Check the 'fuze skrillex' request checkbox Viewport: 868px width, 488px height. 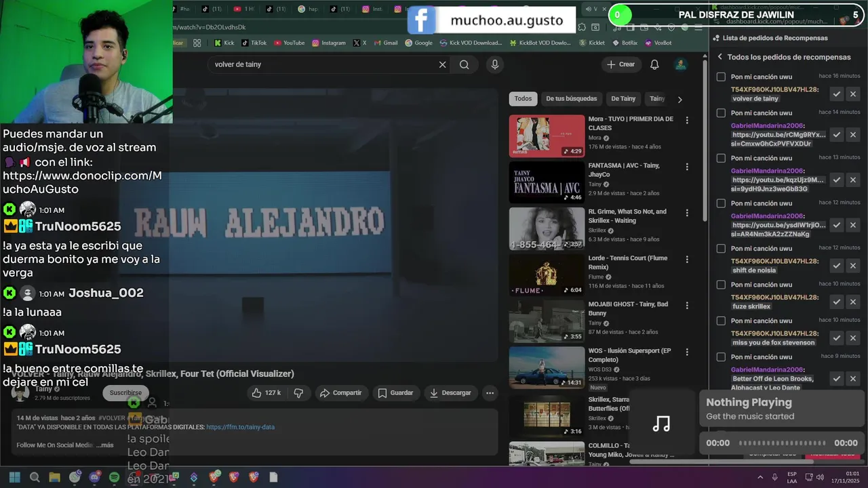point(721,285)
